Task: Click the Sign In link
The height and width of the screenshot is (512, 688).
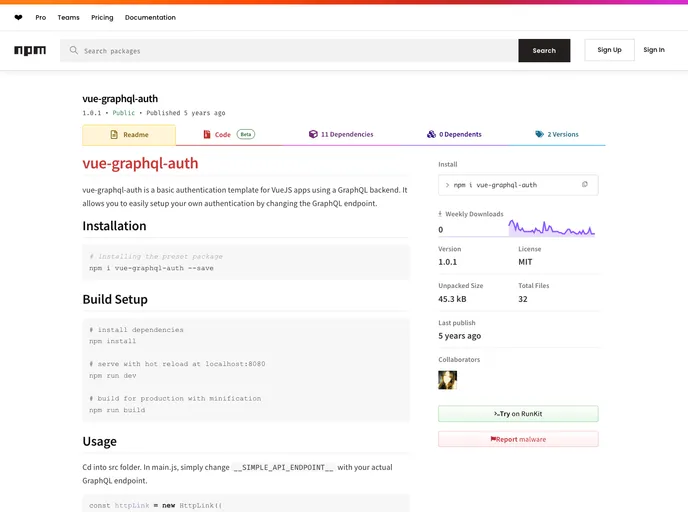Action: coord(654,50)
